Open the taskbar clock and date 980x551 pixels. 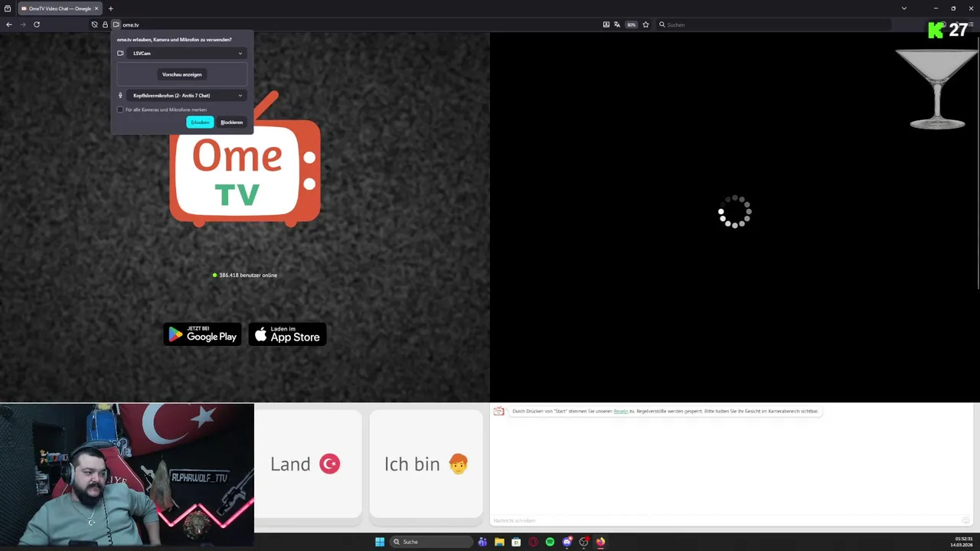pos(962,542)
